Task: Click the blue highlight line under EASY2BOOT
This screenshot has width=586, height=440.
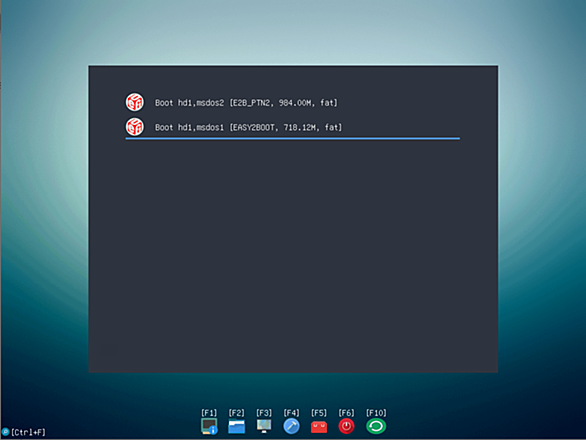Action: tap(293, 138)
